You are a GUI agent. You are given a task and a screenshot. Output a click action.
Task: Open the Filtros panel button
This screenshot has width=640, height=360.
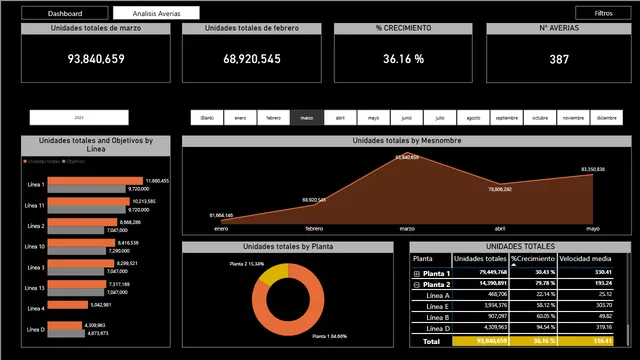pyautogui.click(x=603, y=13)
